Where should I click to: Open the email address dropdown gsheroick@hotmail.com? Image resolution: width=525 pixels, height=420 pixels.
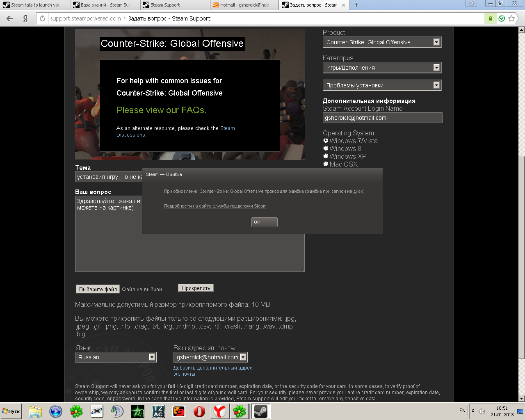tap(210, 357)
